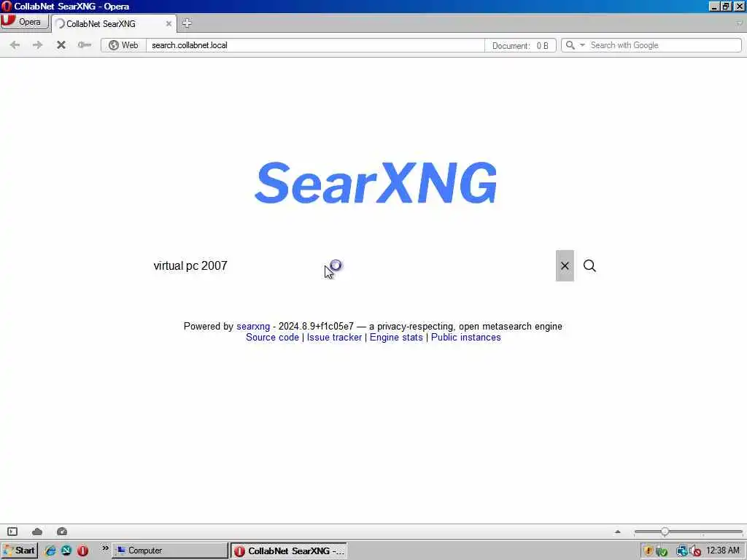Open the Issue tracker link
Screen dimensions: 747x560
pyautogui.click(x=334, y=337)
